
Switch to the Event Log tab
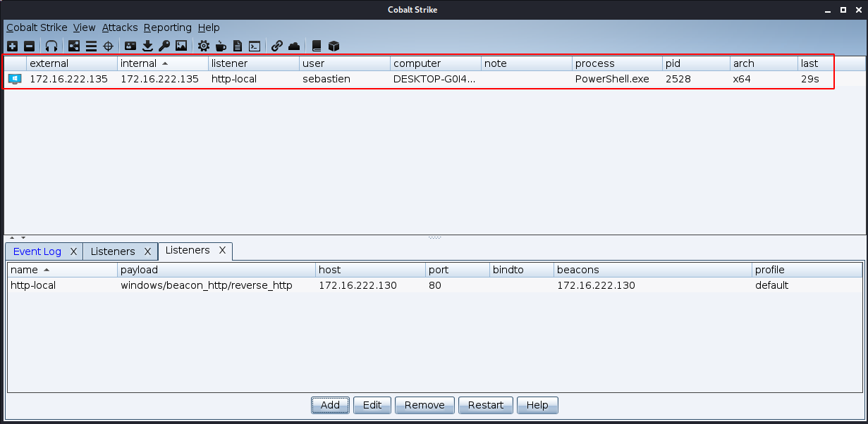[37, 251]
